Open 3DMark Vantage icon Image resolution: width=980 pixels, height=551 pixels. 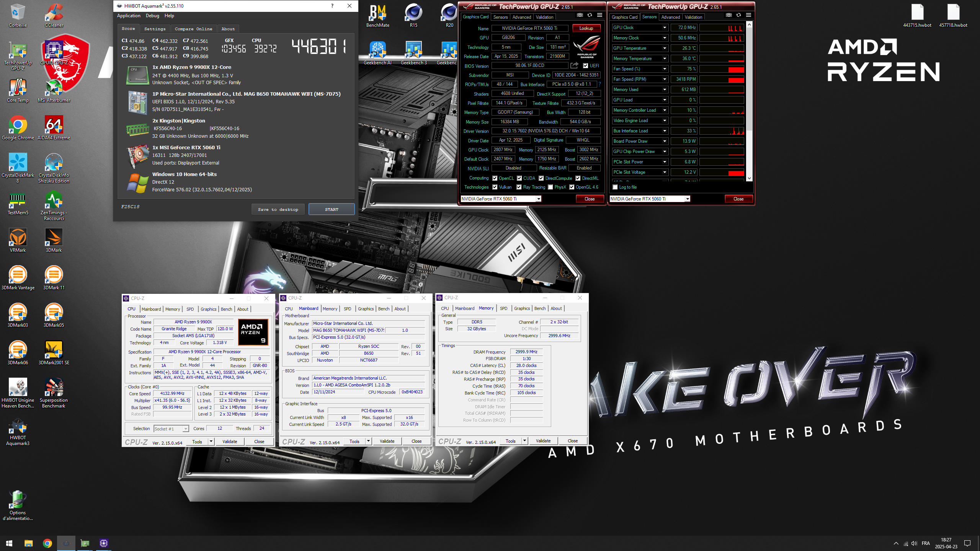(18, 279)
